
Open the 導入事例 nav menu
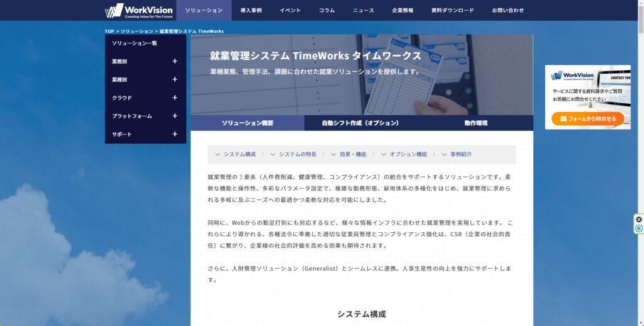pyautogui.click(x=251, y=10)
